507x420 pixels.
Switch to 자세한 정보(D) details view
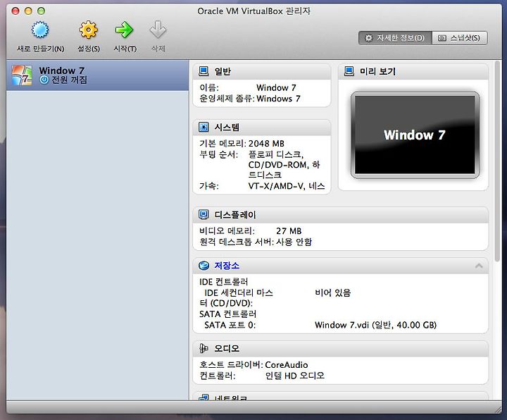click(x=395, y=38)
